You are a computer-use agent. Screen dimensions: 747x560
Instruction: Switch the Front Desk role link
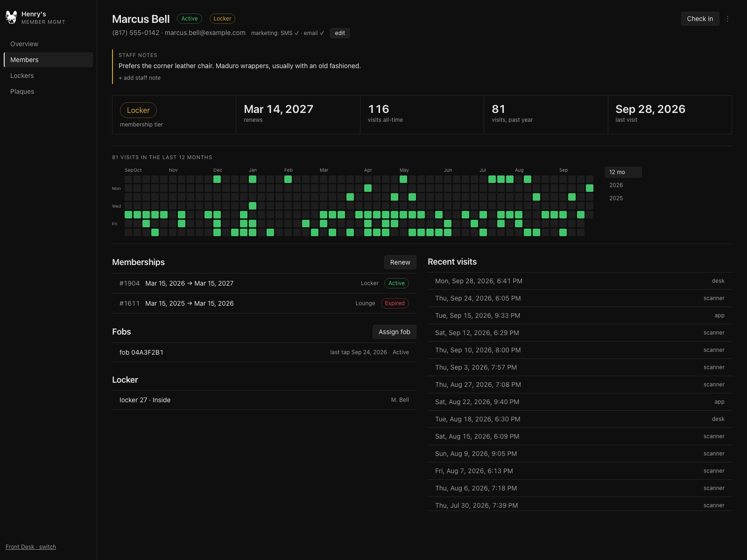31,547
